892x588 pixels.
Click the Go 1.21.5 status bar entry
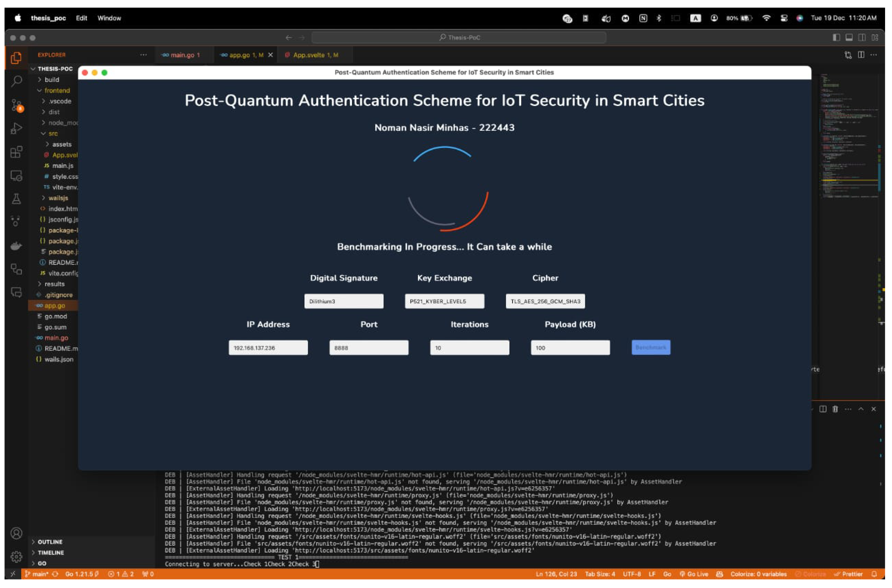click(x=80, y=574)
